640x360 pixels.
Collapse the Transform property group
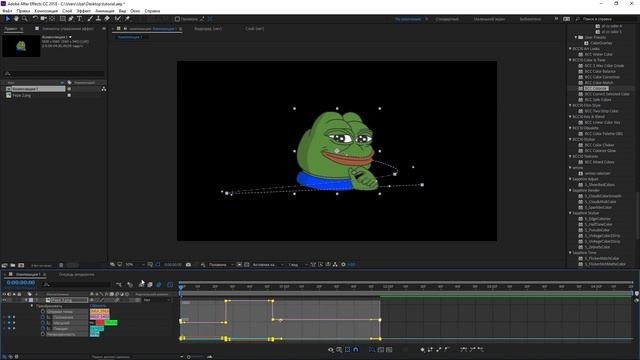[32, 306]
